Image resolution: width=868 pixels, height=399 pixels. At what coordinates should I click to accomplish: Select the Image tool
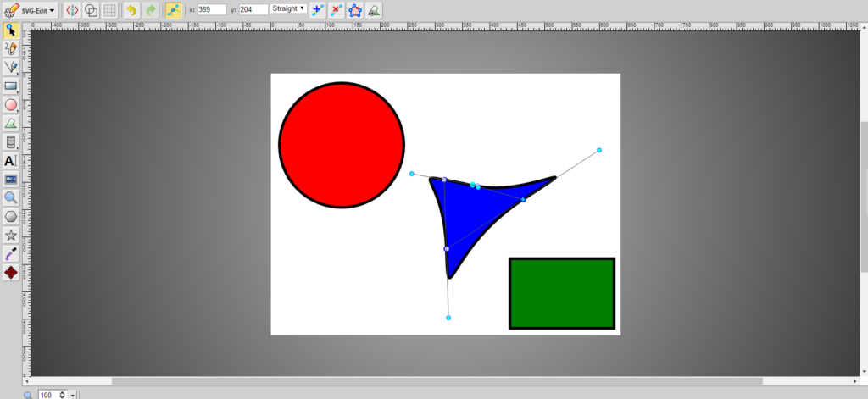point(11,180)
